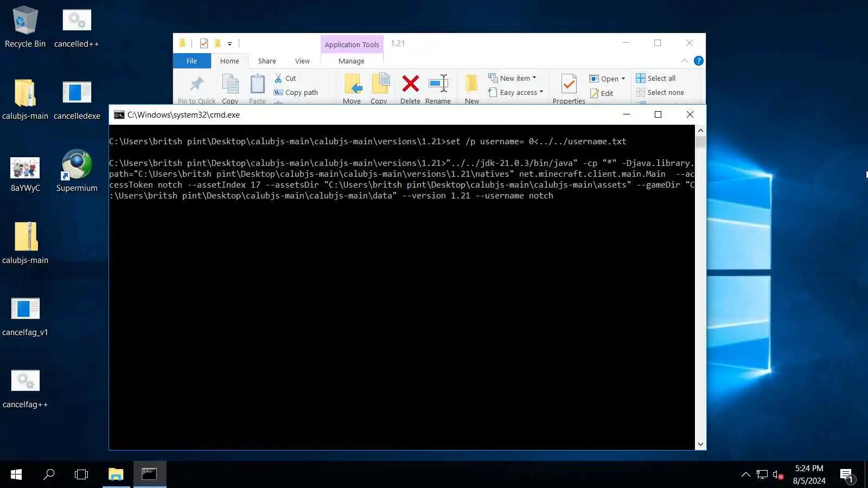Click the cmd window scrollbar thumb
Screen dimensions: 868x488
point(700,142)
